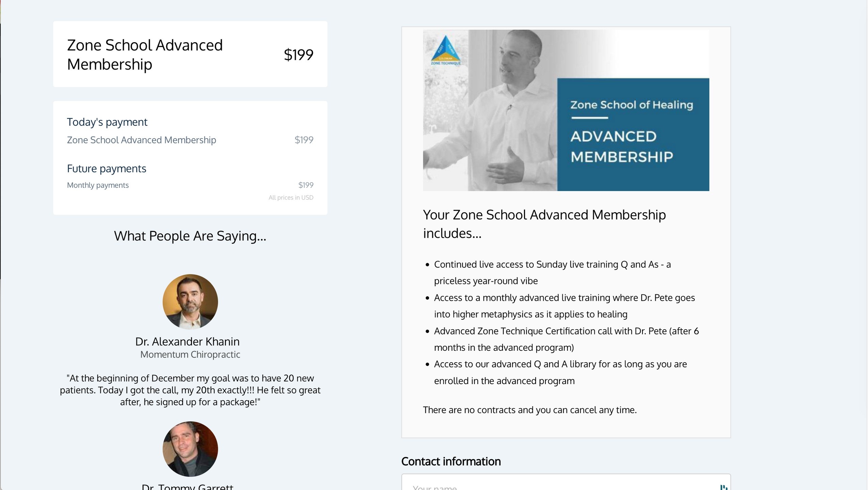This screenshot has width=868, height=490.
Task: Click the no contracts cancel any time text
Action: (x=529, y=410)
